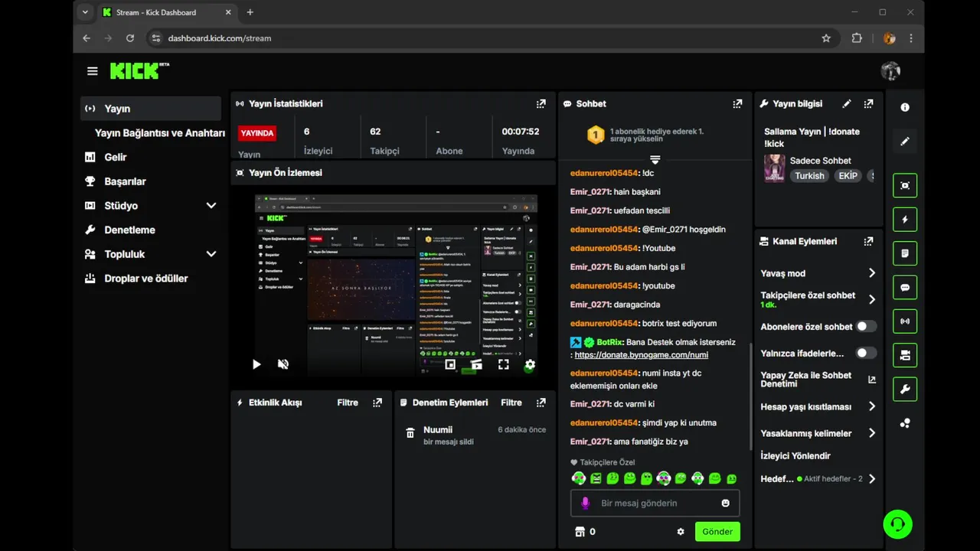Unmute the stream preview audio
The height and width of the screenshot is (551, 980).
point(283,364)
